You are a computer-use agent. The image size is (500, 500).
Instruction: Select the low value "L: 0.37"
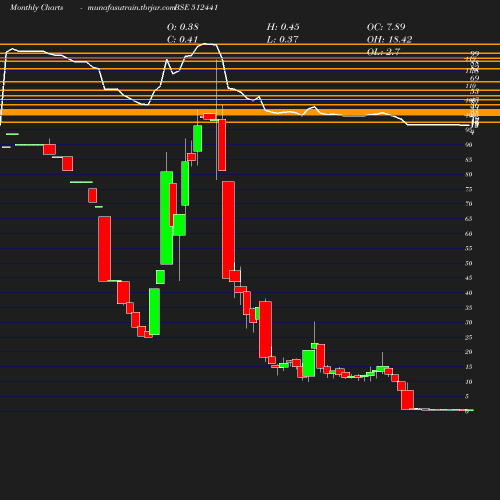(282, 39)
